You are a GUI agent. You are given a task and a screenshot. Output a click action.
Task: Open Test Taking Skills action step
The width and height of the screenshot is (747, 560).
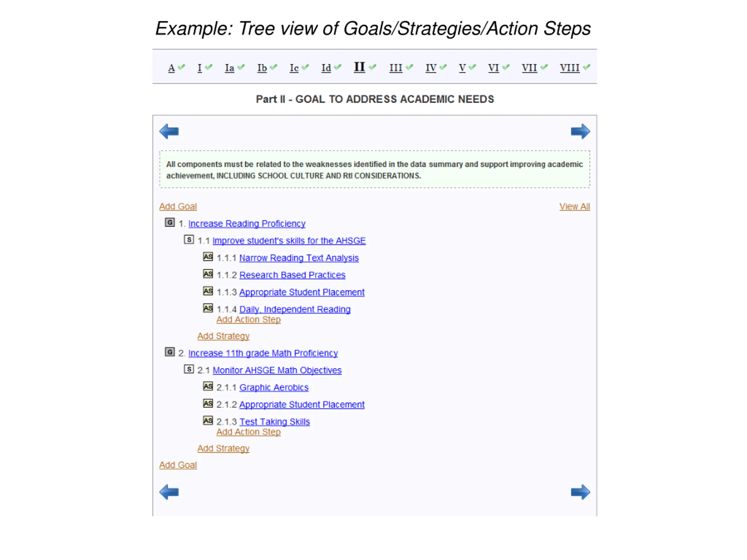click(x=275, y=421)
